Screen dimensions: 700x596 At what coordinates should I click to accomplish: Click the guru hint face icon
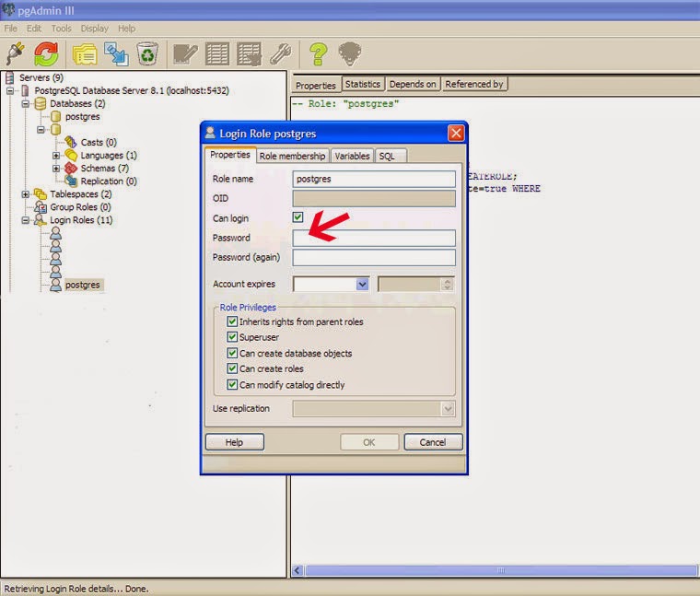coord(350,54)
